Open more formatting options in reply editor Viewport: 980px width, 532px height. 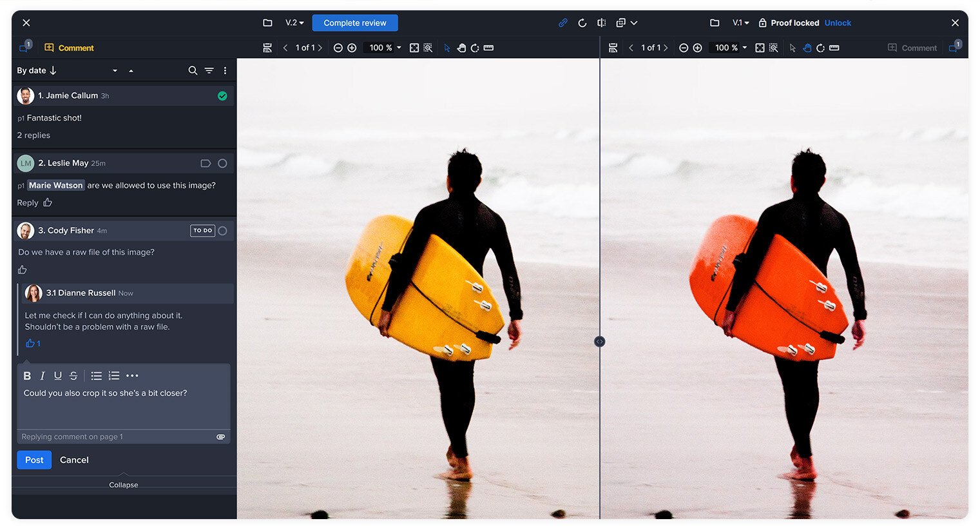pos(132,376)
